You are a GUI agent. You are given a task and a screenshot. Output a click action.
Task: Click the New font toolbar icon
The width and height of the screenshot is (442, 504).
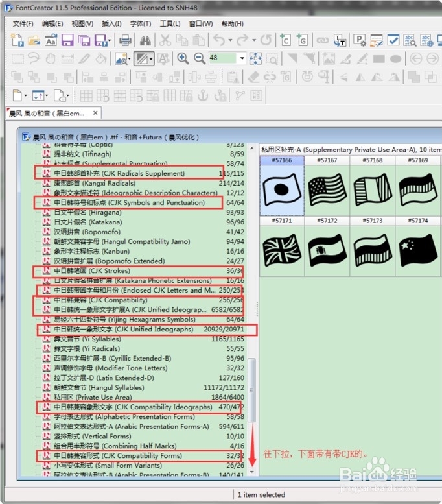17,40
